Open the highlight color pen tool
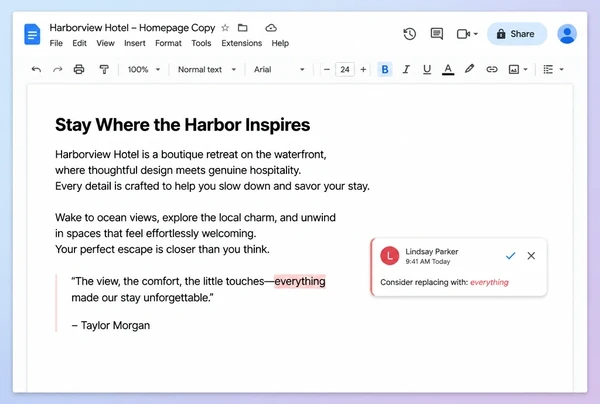The image size is (600, 404). pos(470,69)
